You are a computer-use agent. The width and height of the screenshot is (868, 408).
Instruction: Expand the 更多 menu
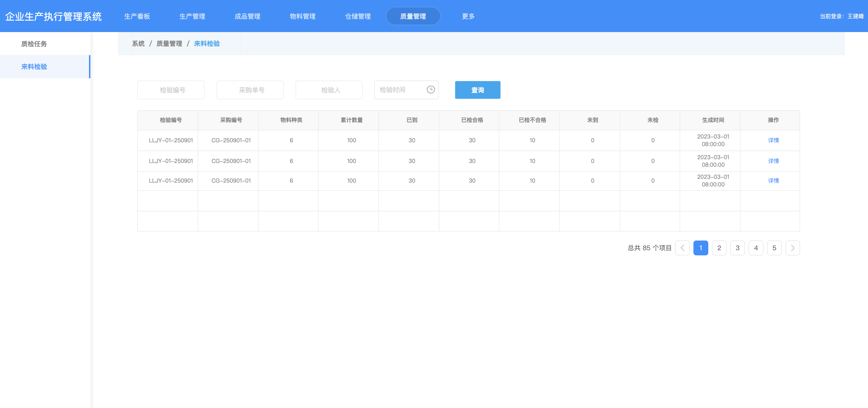(x=468, y=16)
